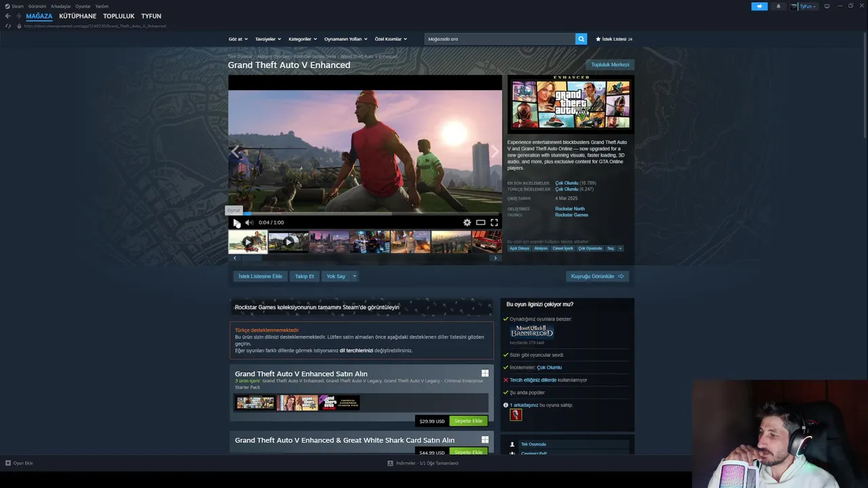This screenshot has height=488, width=868.
Task: Toggle theater mode on the video player
Action: [480, 222]
